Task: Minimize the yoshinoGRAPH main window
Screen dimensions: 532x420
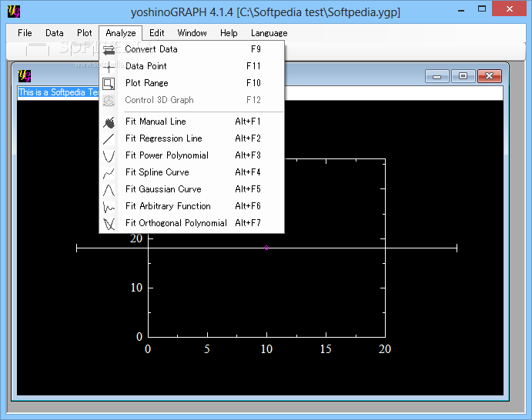Action: coord(460,10)
